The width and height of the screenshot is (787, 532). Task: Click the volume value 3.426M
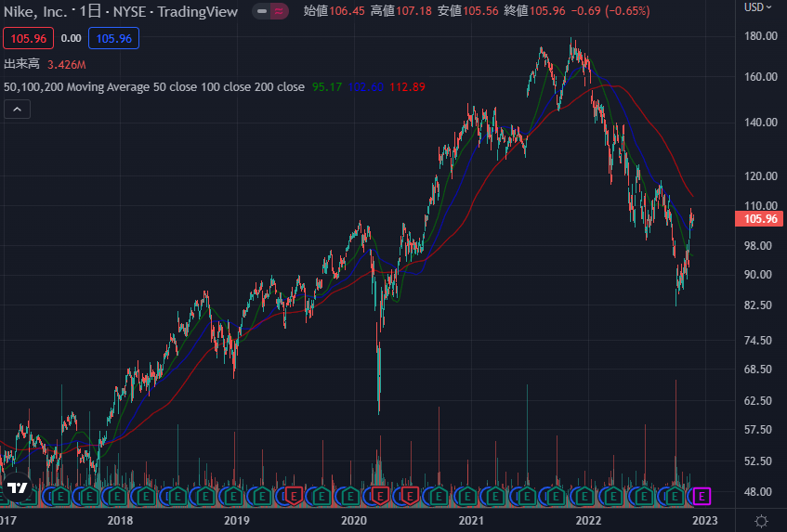coord(66,65)
